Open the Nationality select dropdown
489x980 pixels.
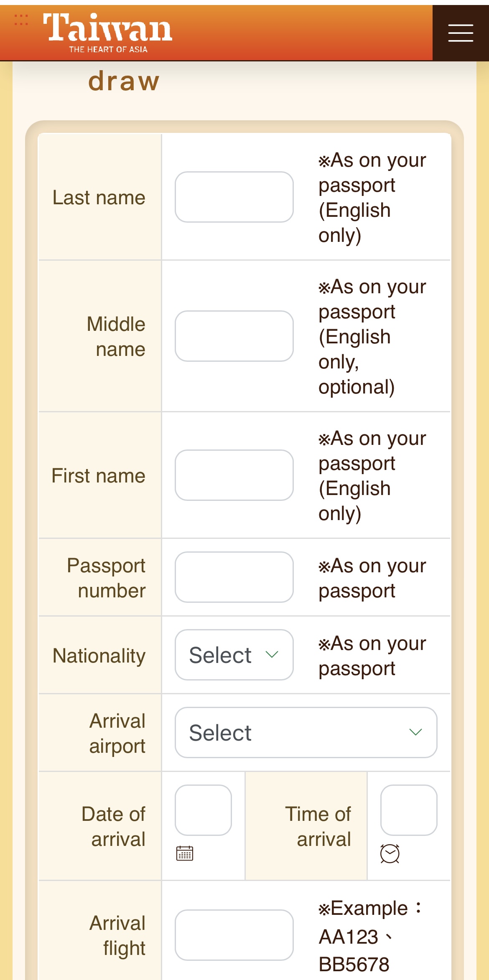click(234, 655)
